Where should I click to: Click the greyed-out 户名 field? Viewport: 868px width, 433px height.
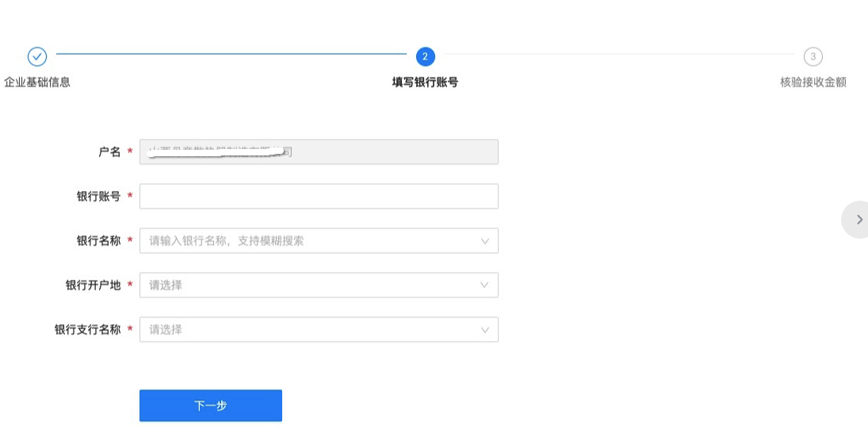click(319, 152)
